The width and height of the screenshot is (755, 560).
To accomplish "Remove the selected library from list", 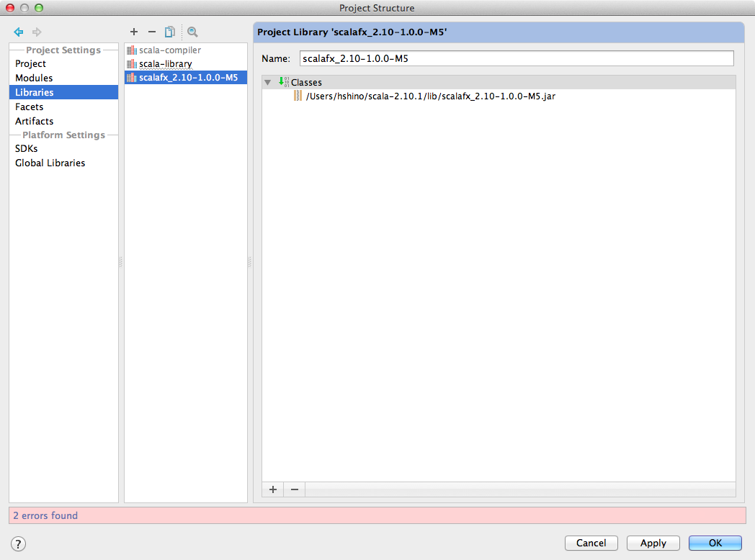I will pyautogui.click(x=152, y=32).
